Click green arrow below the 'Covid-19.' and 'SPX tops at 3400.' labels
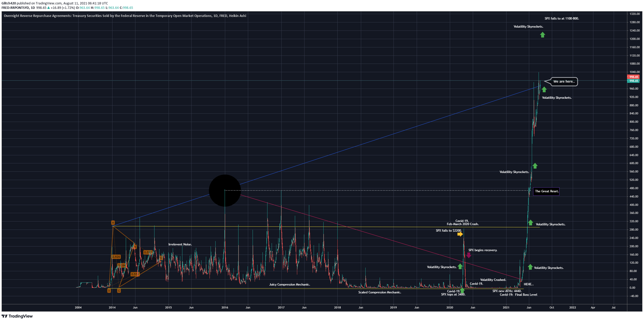The height and width of the screenshot is (321, 644). pos(462,290)
